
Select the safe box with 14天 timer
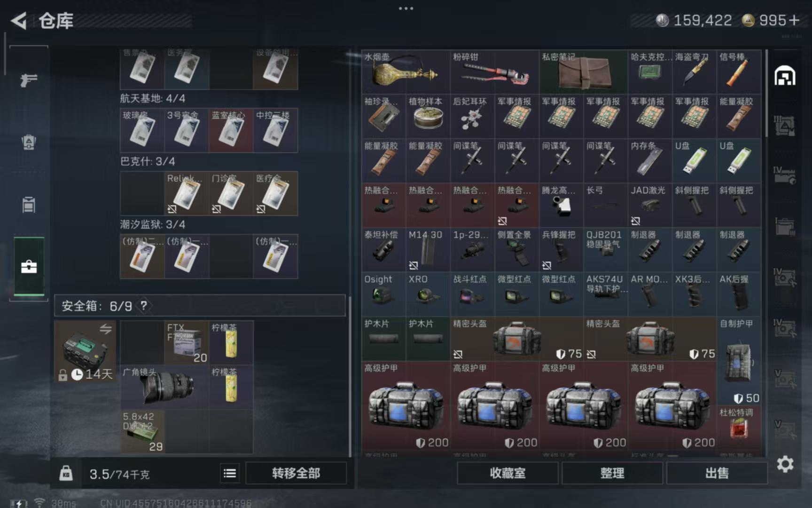85,351
